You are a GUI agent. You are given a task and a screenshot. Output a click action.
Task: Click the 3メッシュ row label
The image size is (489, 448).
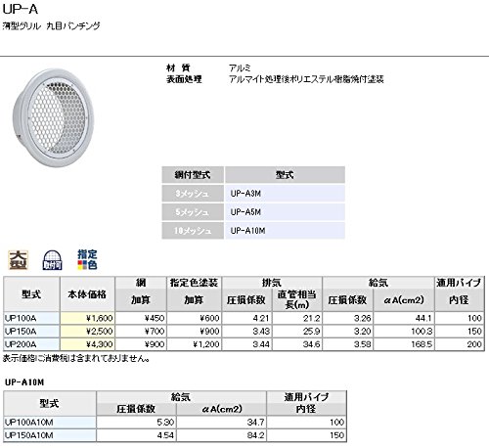193,194
